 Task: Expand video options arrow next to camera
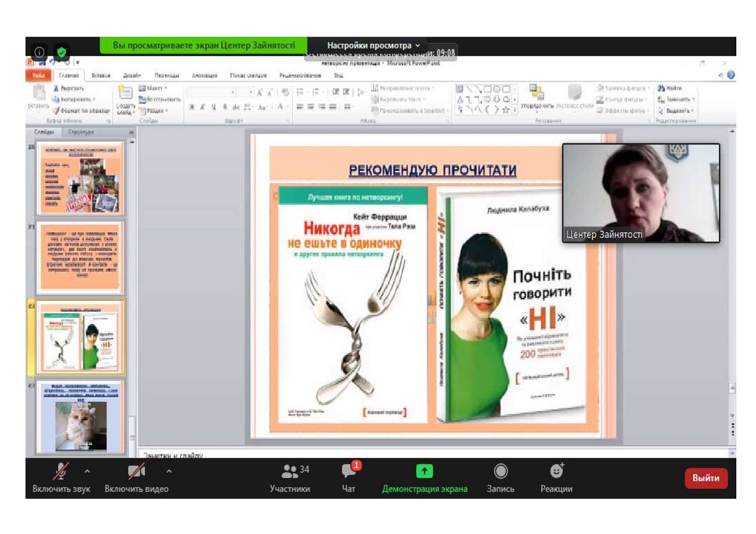[x=169, y=472]
